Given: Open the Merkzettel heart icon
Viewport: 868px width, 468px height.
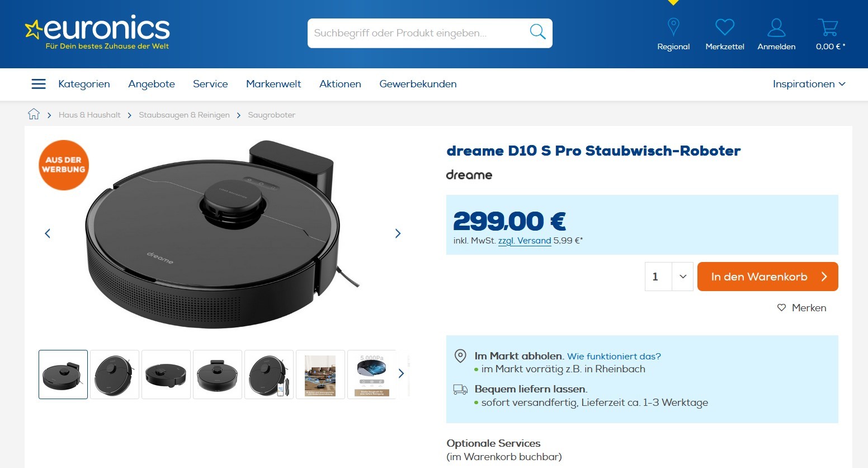Looking at the screenshot, I should [725, 27].
